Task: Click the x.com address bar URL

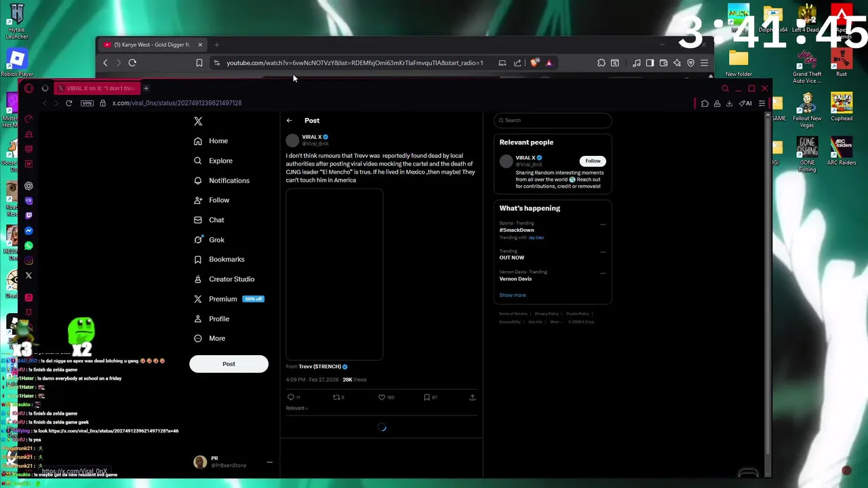Action: click(177, 103)
